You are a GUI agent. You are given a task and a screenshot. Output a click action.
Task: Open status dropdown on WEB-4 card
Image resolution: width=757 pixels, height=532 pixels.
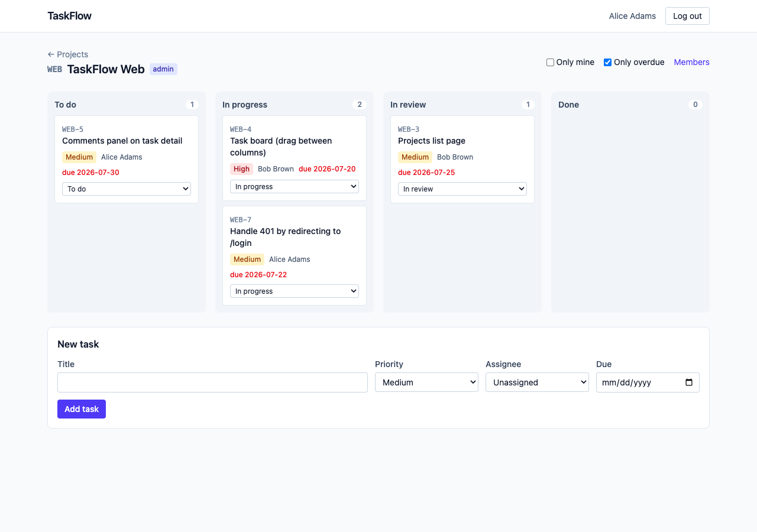[x=295, y=186]
